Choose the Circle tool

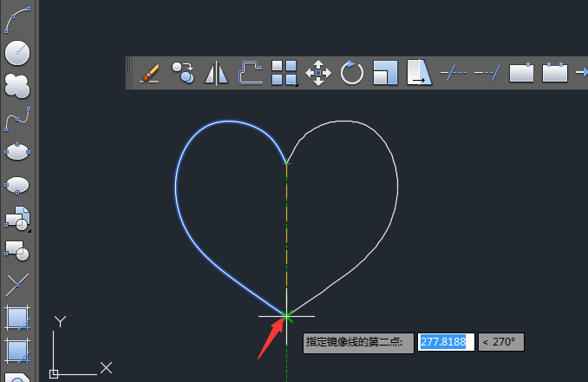tap(17, 53)
